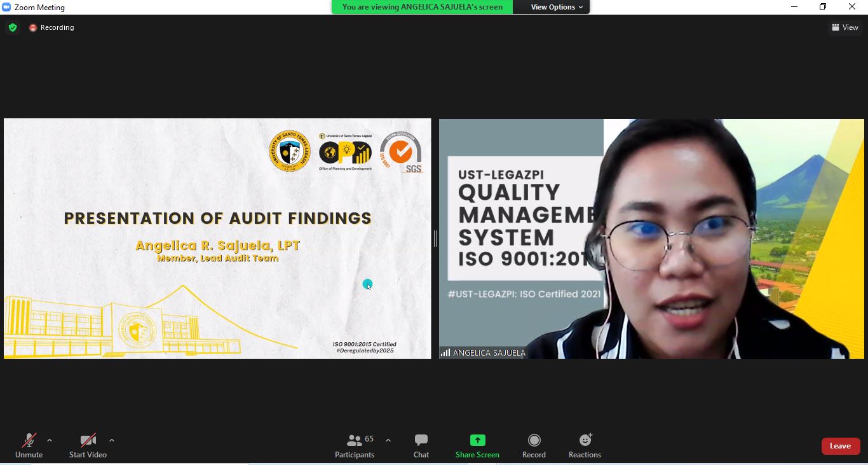Expand video options arrow beside Start Video
Image resolution: width=868 pixels, height=465 pixels.
[x=112, y=440]
